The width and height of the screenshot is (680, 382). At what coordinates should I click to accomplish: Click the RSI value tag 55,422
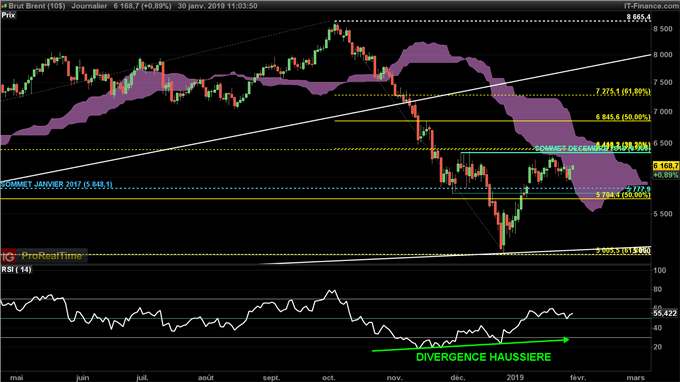point(665,313)
